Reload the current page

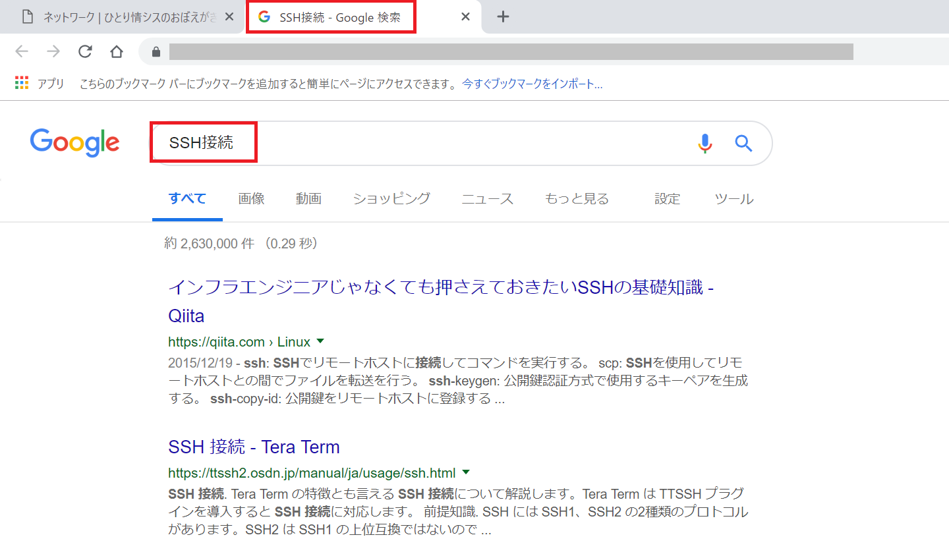coord(85,51)
